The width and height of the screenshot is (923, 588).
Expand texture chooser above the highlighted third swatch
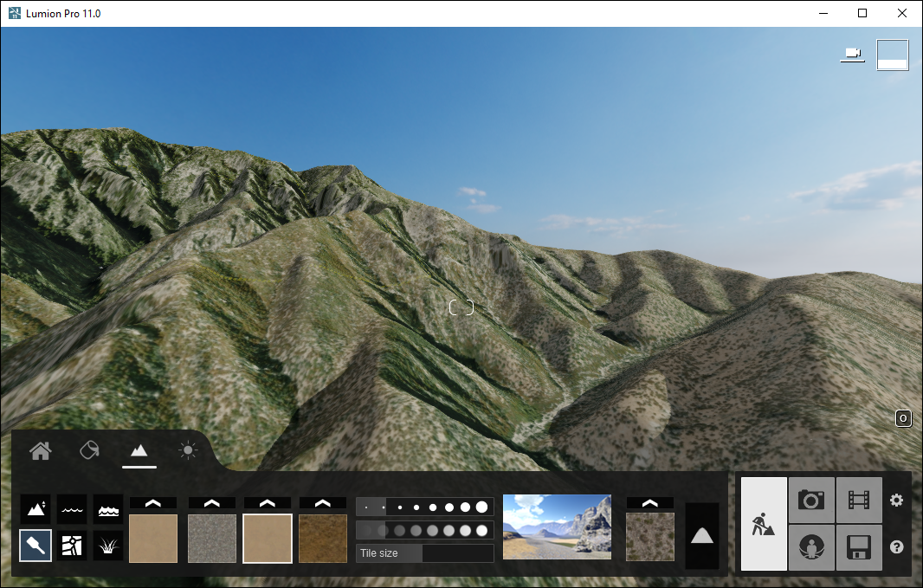(268, 503)
